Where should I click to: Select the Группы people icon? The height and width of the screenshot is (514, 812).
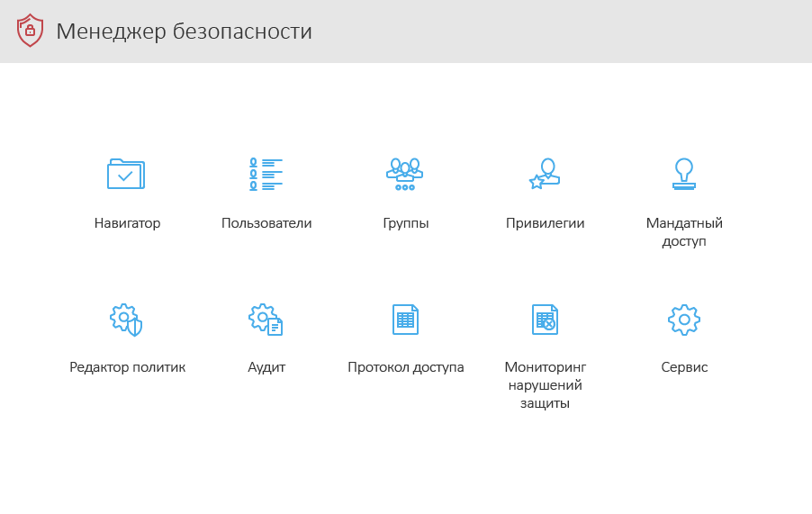point(405,174)
